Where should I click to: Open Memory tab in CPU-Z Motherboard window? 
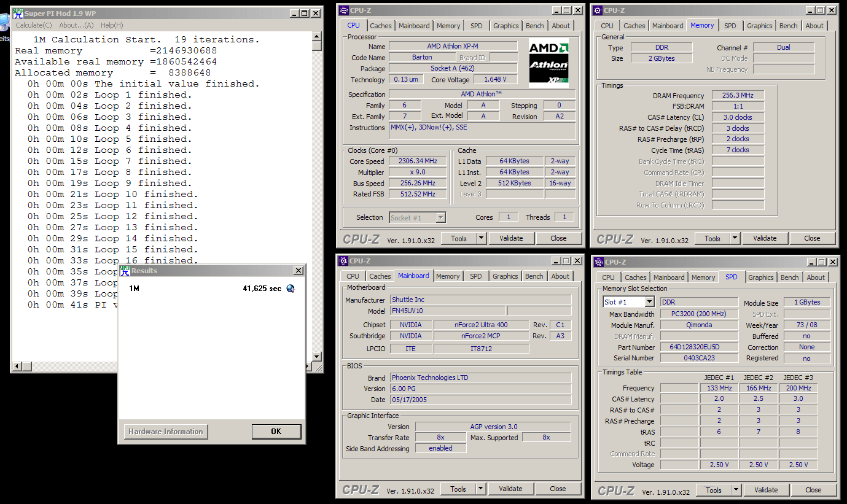coord(448,276)
